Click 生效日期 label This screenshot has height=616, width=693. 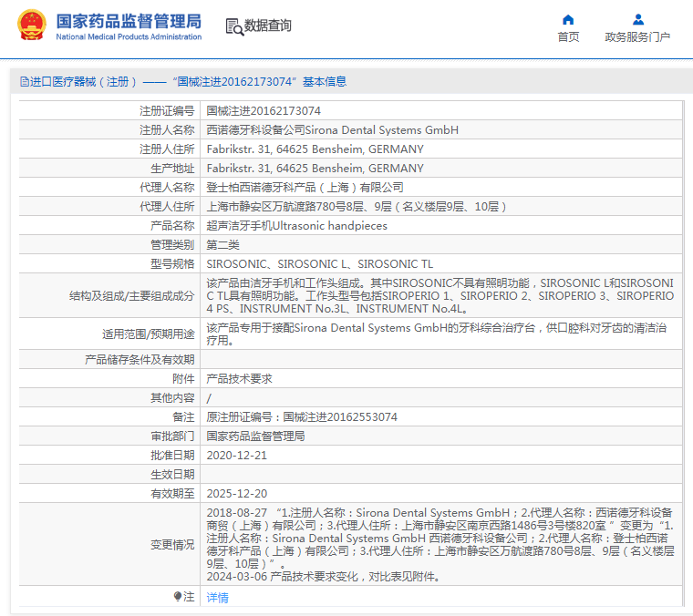pos(172,474)
